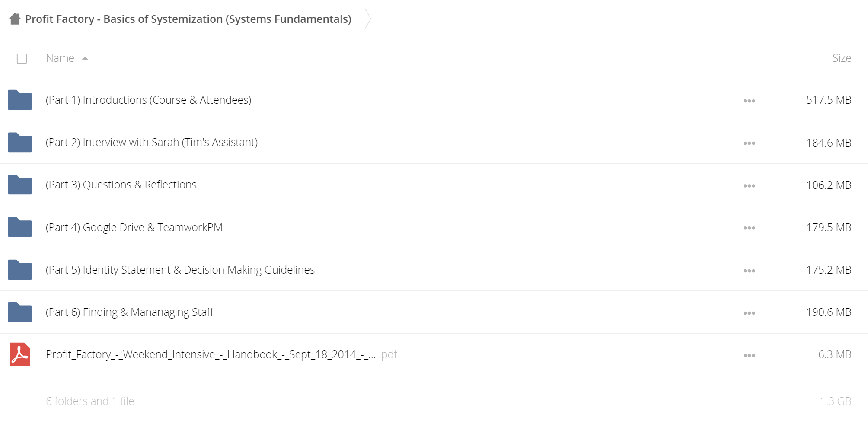Click the Part 4 Google Drive folder icon
This screenshot has height=430, width=868.
20,227
